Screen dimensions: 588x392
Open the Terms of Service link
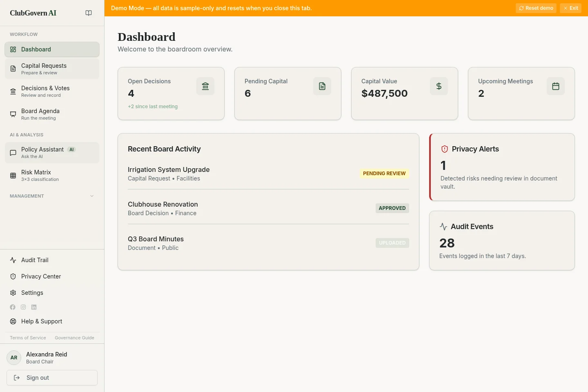pos(28,338)
